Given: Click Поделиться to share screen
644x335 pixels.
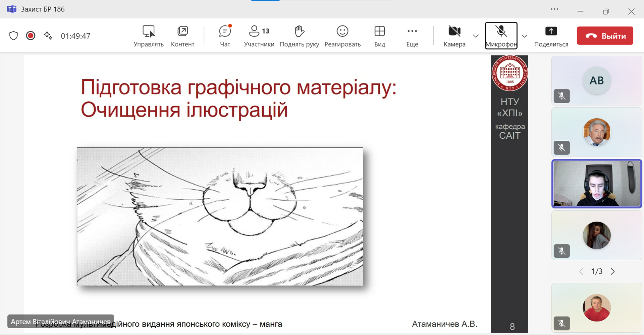Looking at the screenshot, I should pyautogui.click(x=551, y=36).
